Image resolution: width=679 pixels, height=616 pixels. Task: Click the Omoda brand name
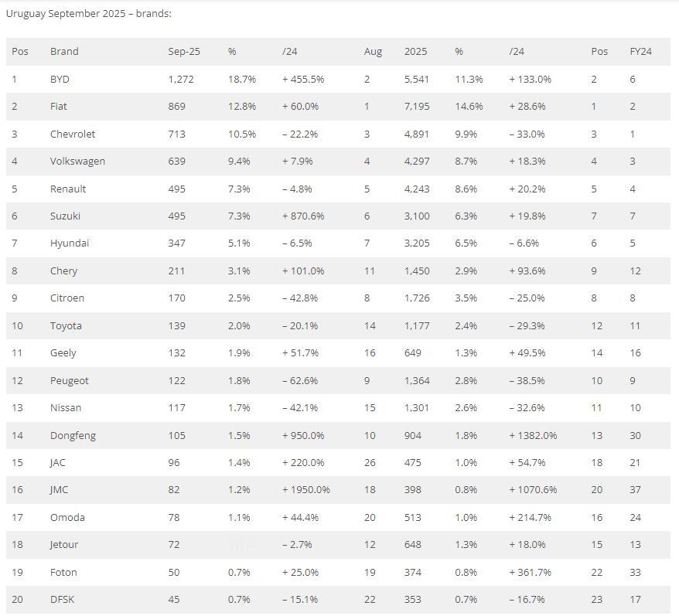tap(67, 517)
